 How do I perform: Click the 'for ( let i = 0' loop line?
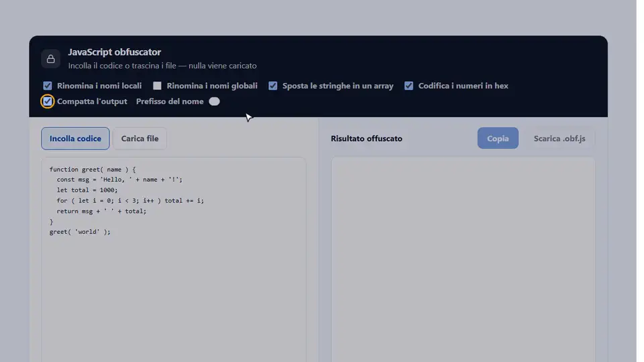point(130,200)
